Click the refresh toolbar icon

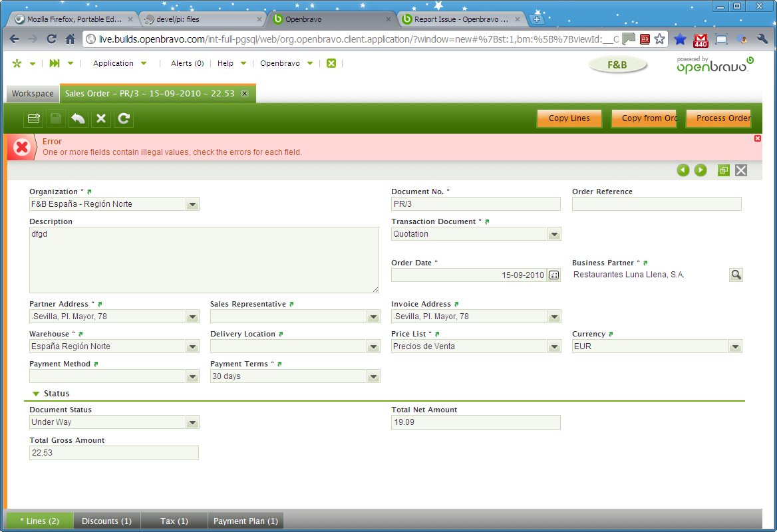click(124, 118)
